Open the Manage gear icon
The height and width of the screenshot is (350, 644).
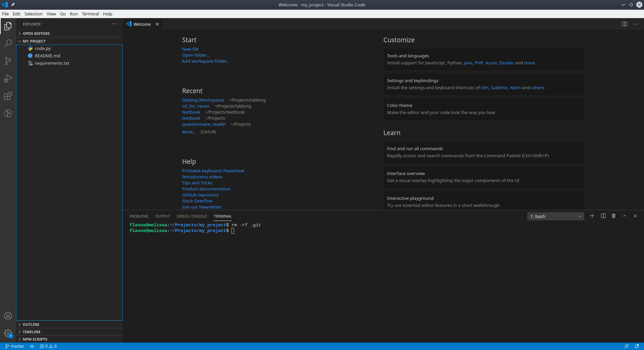point(8,333)
